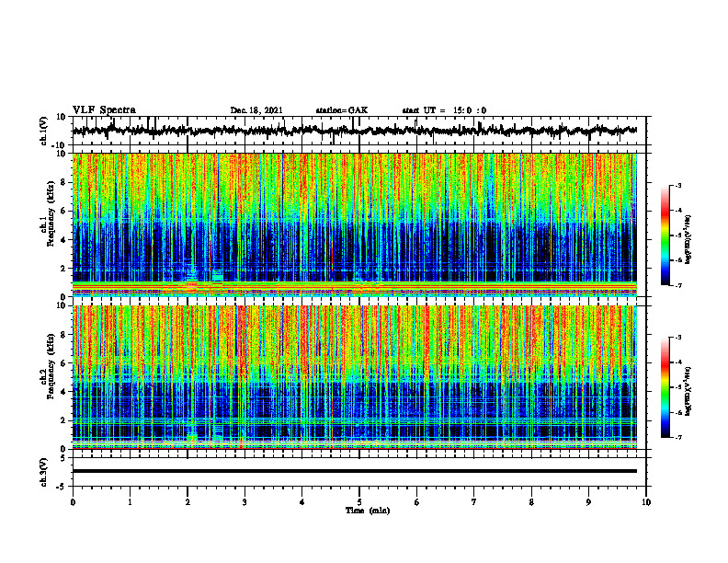Click the "2" kHz tick on ch.2 spectrogram axis
Screen dimensions: 728x563
point(64,420)
